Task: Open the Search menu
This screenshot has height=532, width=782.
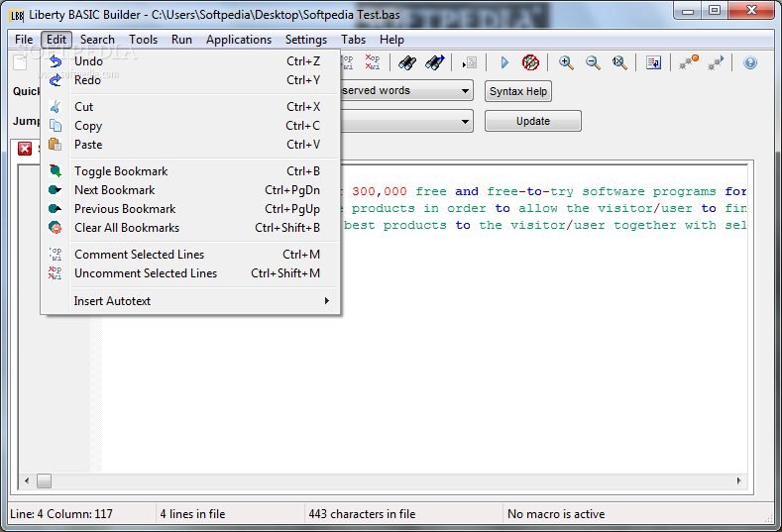Action: (97, 40)
